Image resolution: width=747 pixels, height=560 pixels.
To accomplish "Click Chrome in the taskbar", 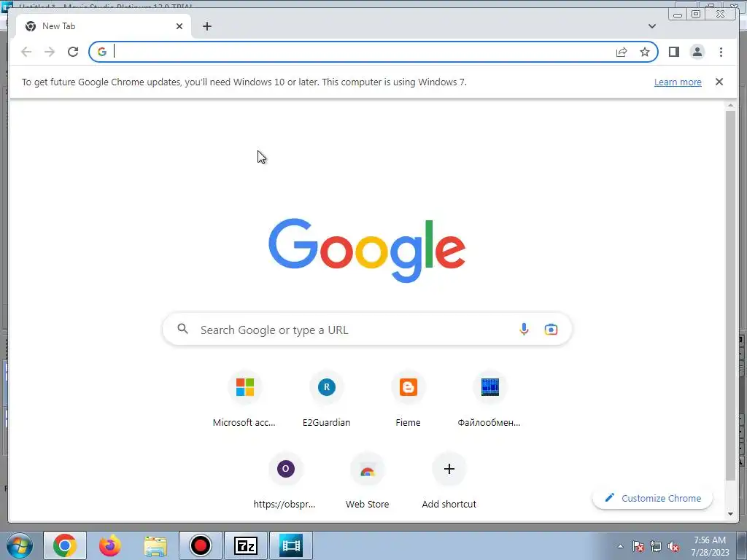I will (65, 545).
